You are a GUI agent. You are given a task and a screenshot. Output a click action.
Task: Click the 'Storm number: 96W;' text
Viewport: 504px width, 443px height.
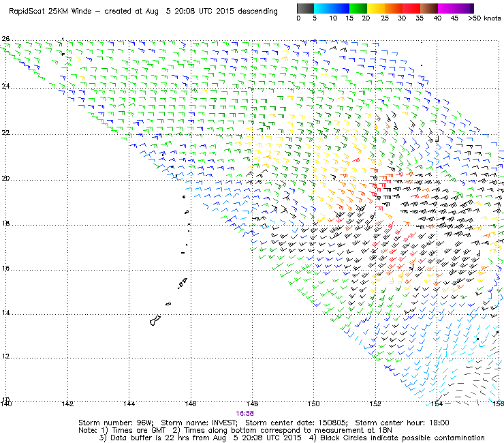(x=116, y=423)
